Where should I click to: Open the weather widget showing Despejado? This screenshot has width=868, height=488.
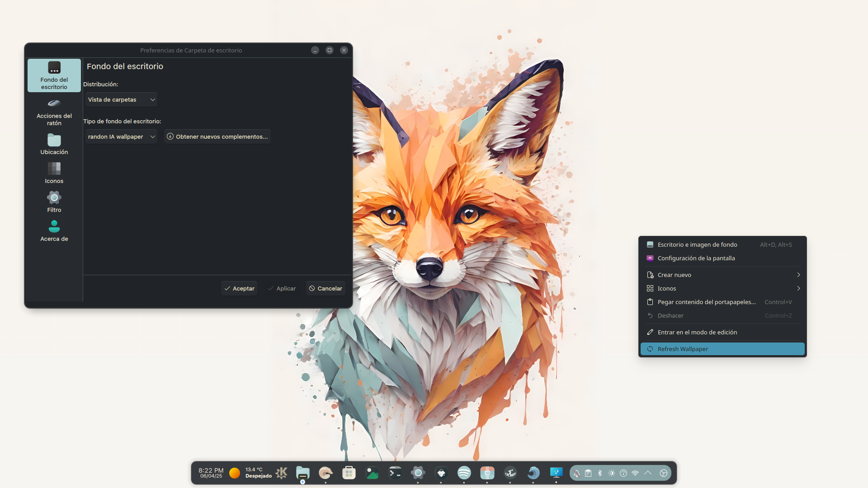click(251, 473)
